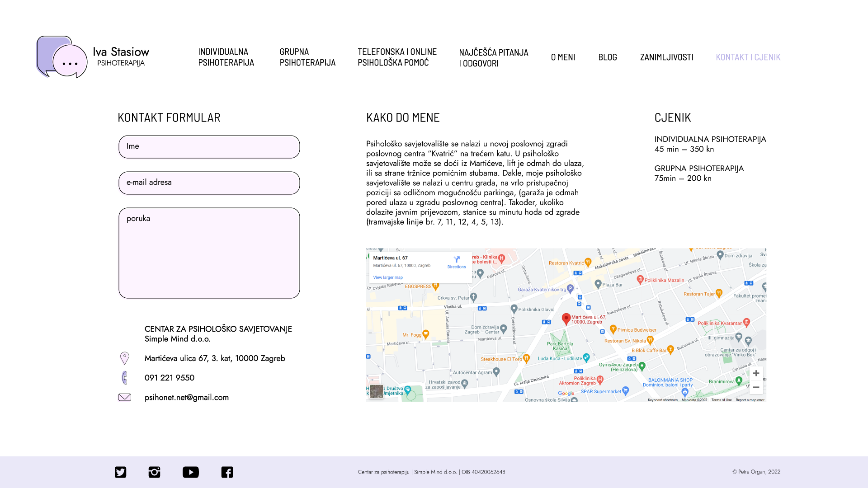The image size is (868, 488).
Task: Zoom out on the map
Action: click(756, 387)
